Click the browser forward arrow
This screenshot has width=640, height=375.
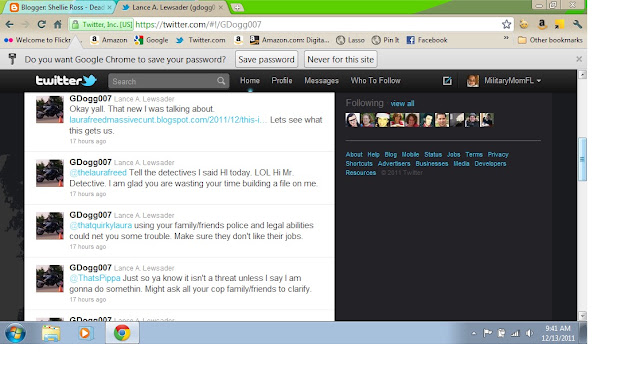(x=25, y=24)
